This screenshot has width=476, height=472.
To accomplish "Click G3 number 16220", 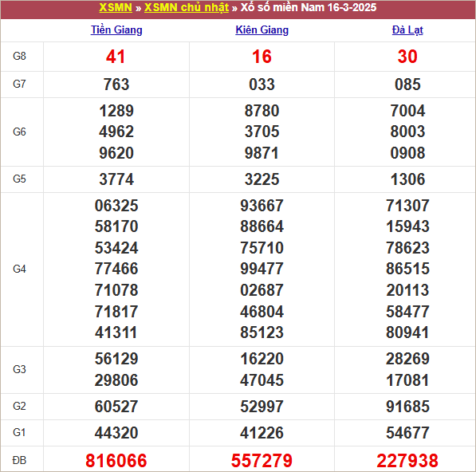I will click(262, 359).
